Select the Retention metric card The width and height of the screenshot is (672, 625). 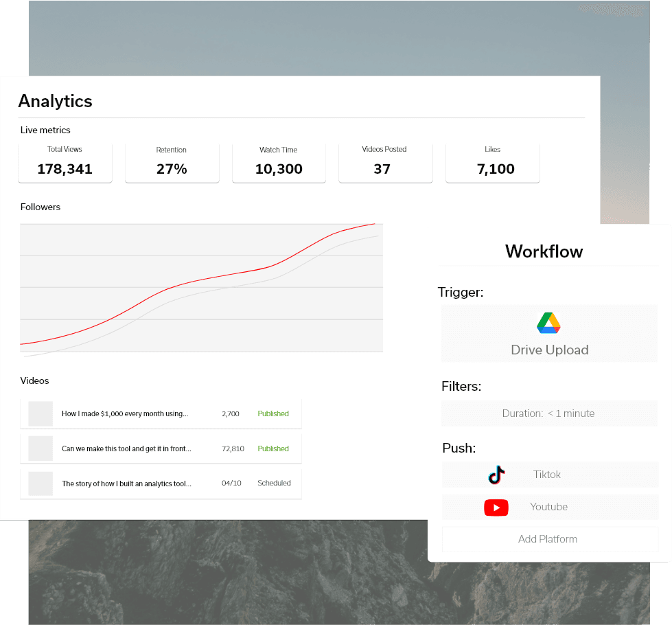[x=172, y=162]
